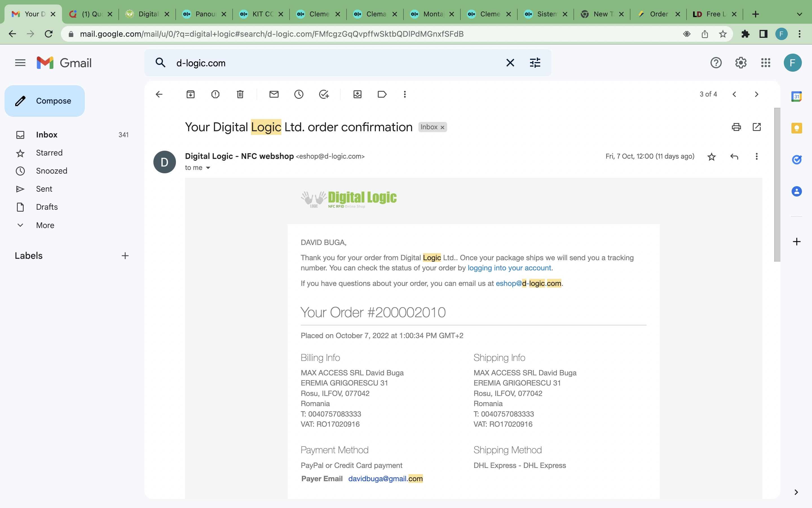The image size is (812, 508).
Task: Compose a new email
Action: click(45, 101)
